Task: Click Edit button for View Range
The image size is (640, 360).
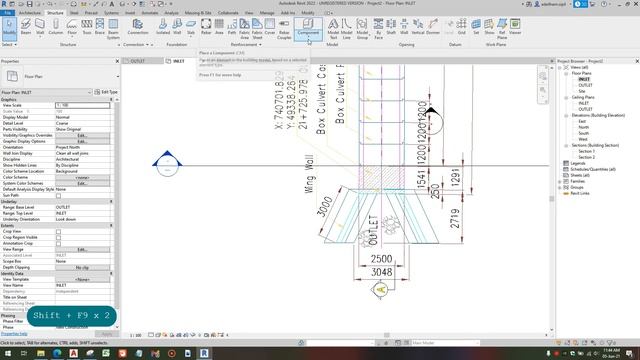Action: pos(82,249)
